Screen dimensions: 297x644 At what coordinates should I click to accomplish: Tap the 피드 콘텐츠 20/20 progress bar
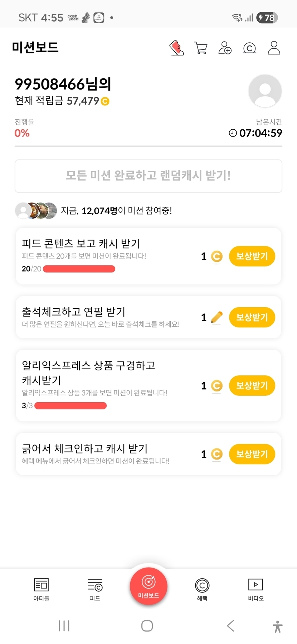[79, 269]
